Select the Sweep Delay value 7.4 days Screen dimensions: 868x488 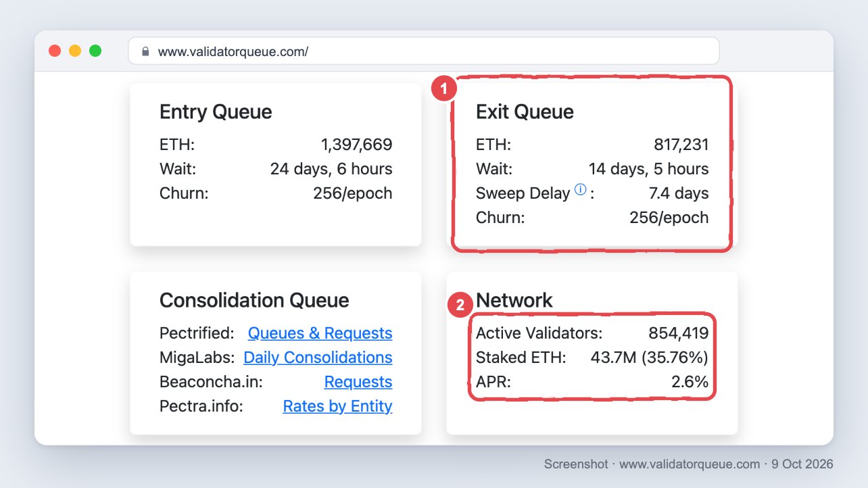point(679,193)
